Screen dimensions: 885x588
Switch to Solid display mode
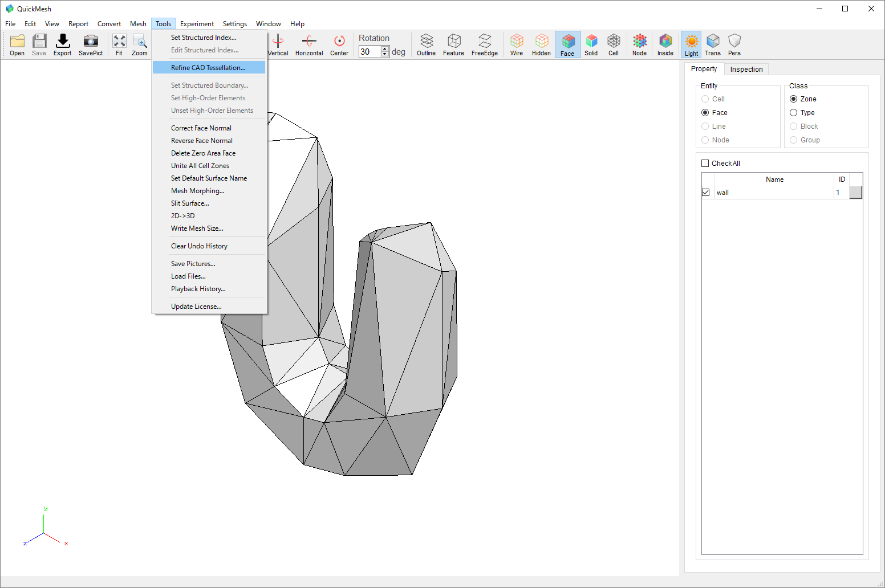click(x=591, y=44)
